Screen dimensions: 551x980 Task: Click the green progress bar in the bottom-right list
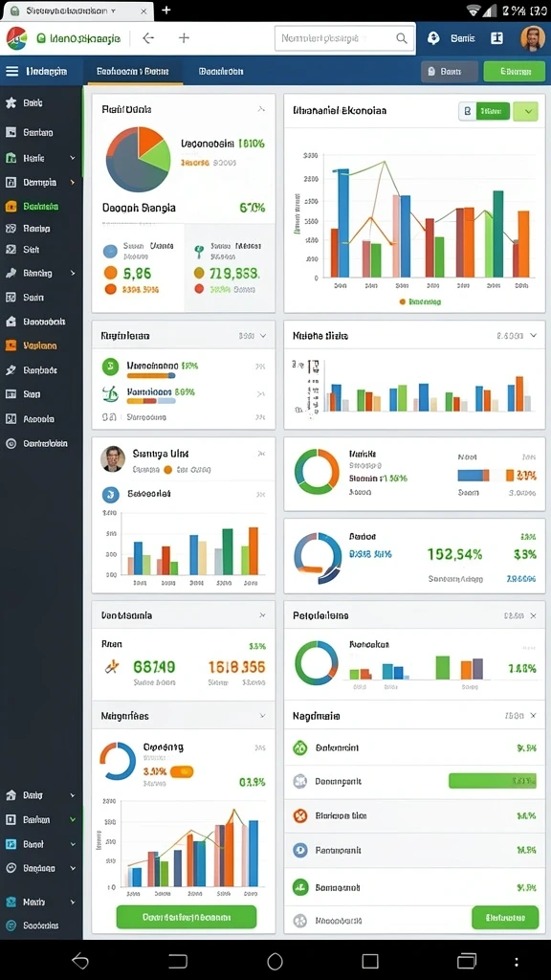tap(493, 781)
